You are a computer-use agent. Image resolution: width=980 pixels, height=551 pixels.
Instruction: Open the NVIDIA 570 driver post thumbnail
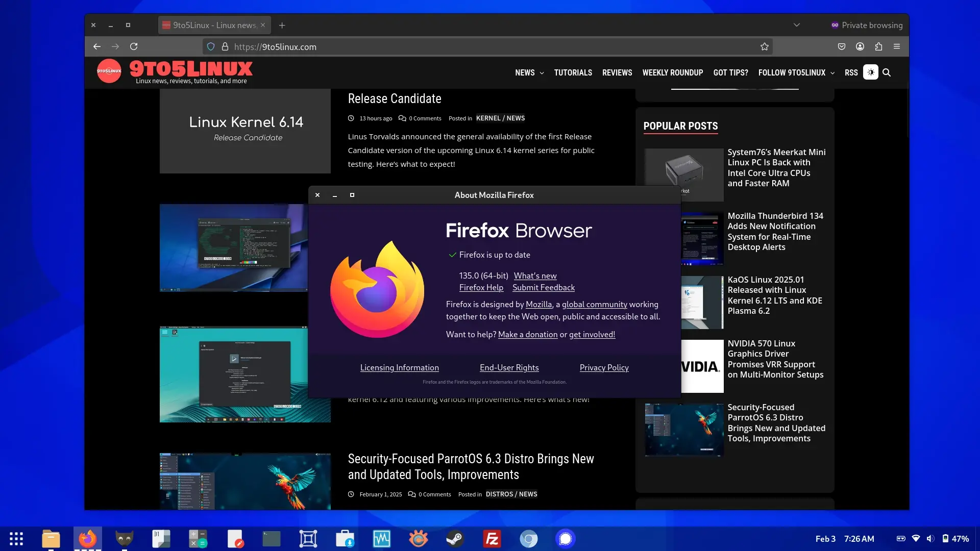tap(702, 366)
